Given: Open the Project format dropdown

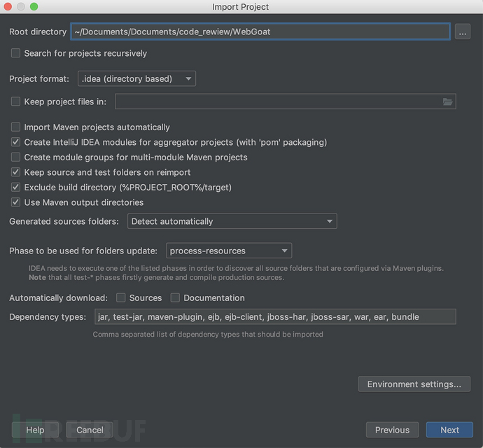Looking at the screenshot, I should click(137, 79).
